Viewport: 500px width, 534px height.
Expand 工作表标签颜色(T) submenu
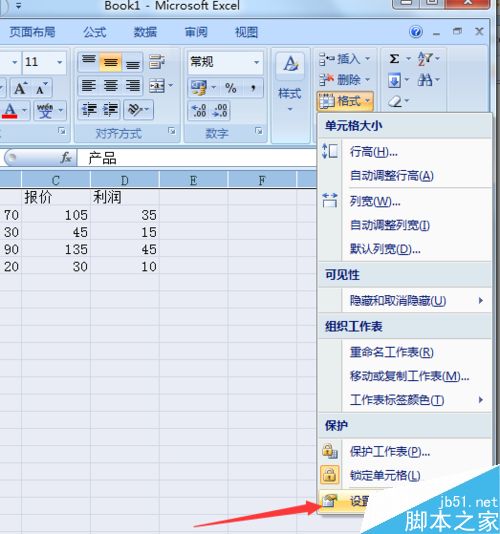[x=405, y=400]
